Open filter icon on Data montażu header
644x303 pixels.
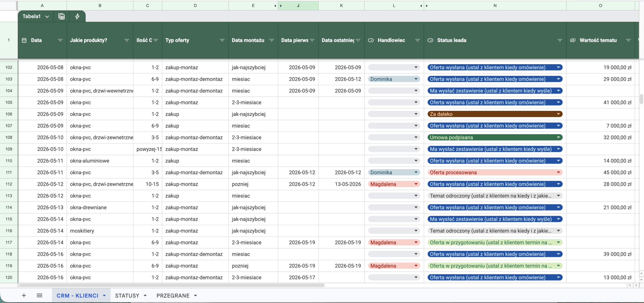point(271,40)
